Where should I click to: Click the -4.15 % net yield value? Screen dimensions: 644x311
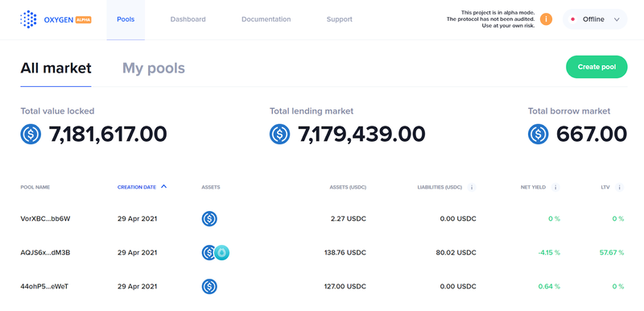click(x=549, y=253)
